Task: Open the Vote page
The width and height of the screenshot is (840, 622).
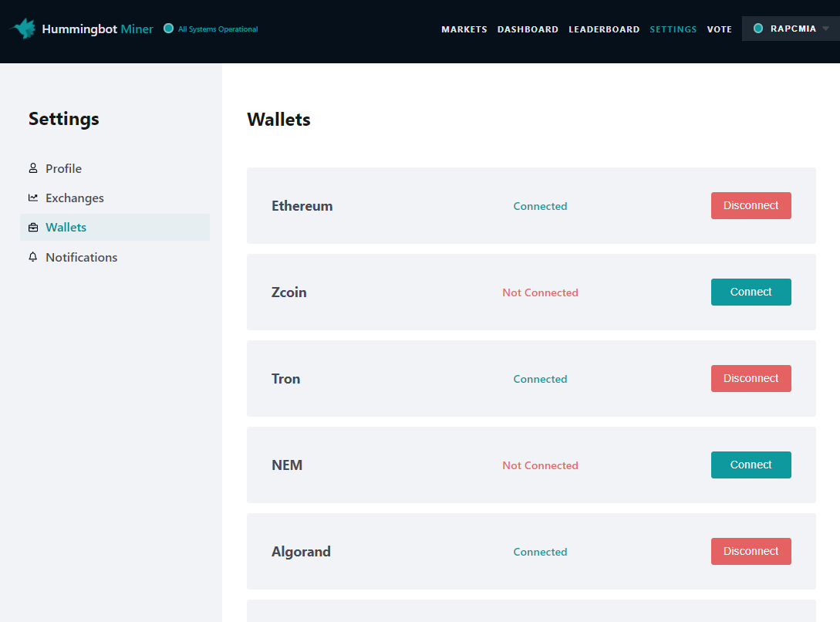Action: [719, 29]
